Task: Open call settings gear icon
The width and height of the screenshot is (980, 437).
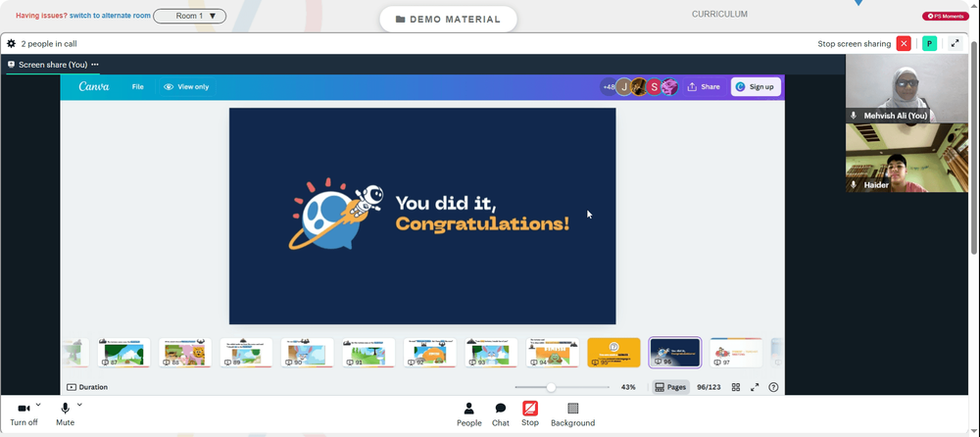Action: pyautogui.click(x=11, y=44)
